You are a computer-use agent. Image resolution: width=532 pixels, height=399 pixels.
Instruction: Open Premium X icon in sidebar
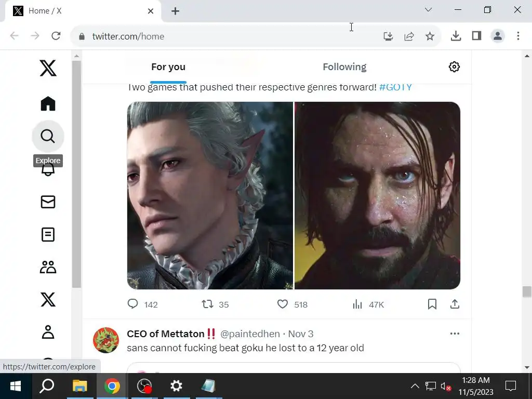(x=48, y=300)
